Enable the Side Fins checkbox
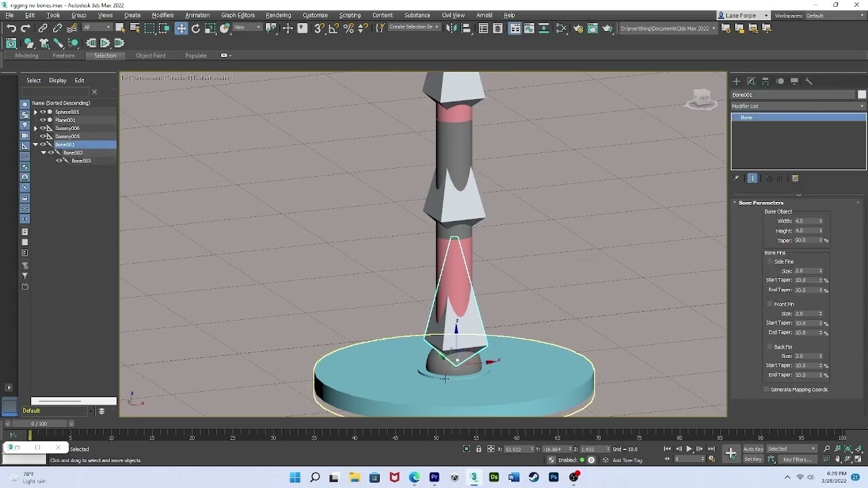The width and height of the screenshot is (868, 488). point(769,262)
